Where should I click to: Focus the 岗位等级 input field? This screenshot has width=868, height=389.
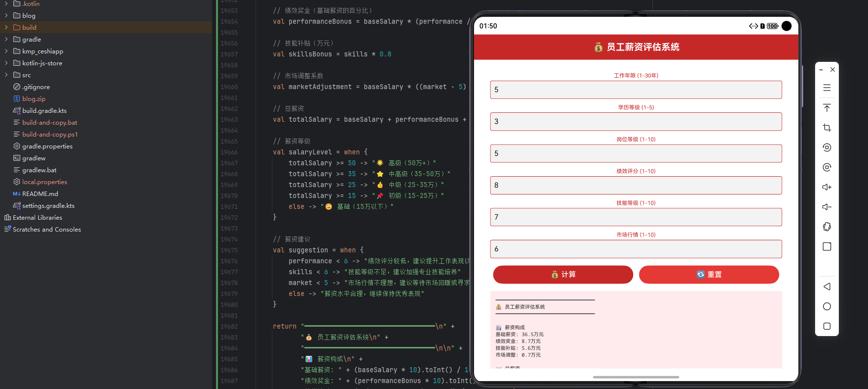pos(636,153)
